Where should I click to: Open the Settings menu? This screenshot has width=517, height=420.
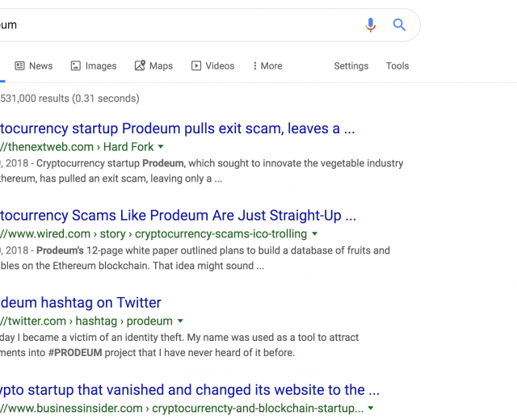click(x=351, y=66)
